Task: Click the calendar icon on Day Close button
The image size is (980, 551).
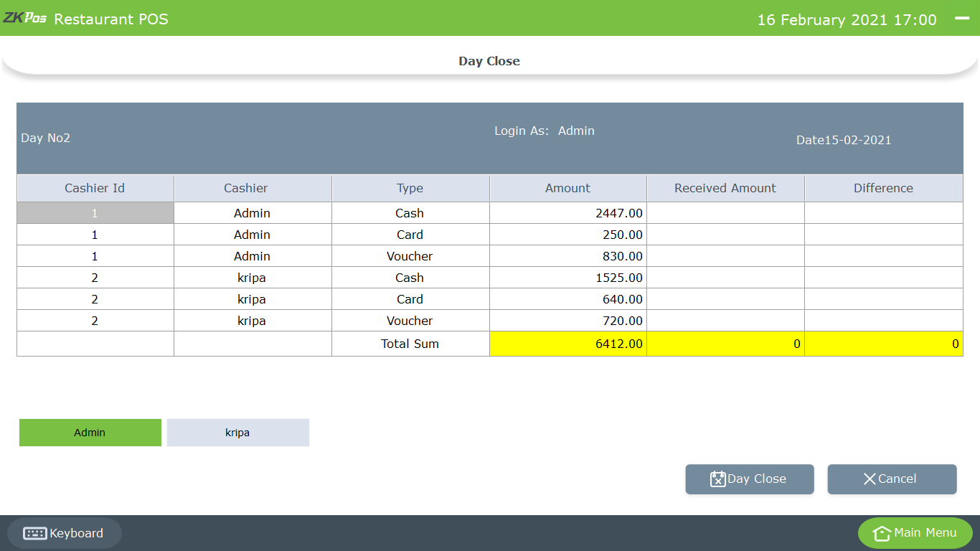Action: click(717, 479)
